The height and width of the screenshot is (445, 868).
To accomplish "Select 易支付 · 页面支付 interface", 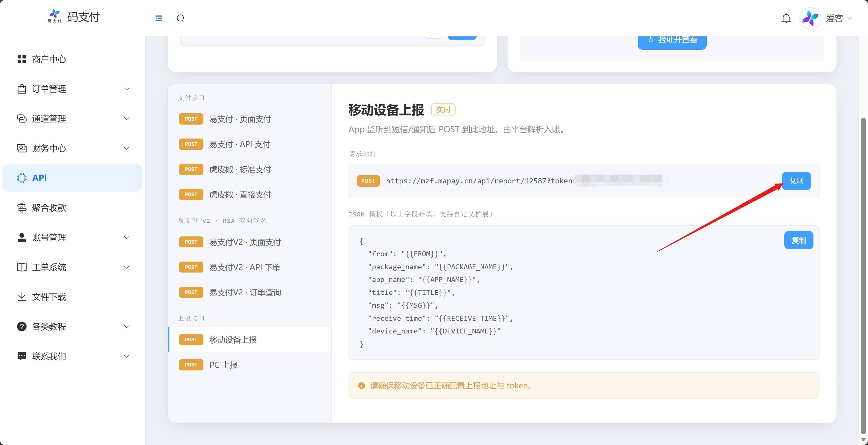I will click(x=249, y=119).
